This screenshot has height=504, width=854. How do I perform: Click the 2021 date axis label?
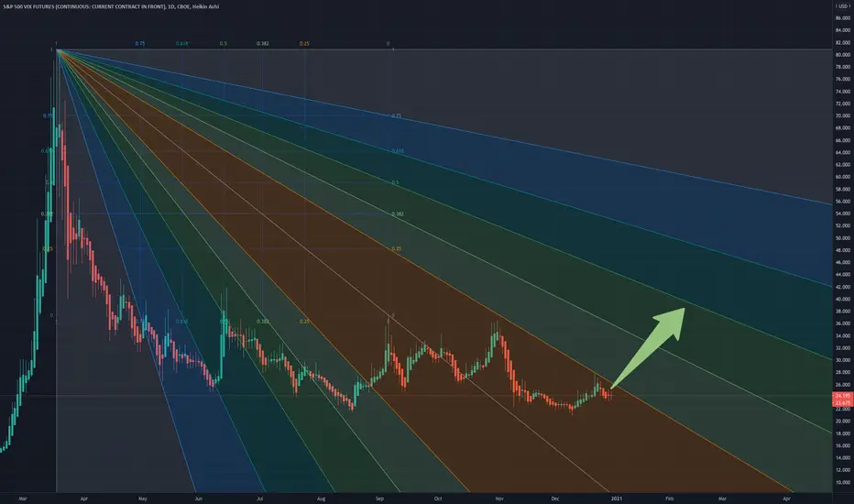click(x=617, y=499)
